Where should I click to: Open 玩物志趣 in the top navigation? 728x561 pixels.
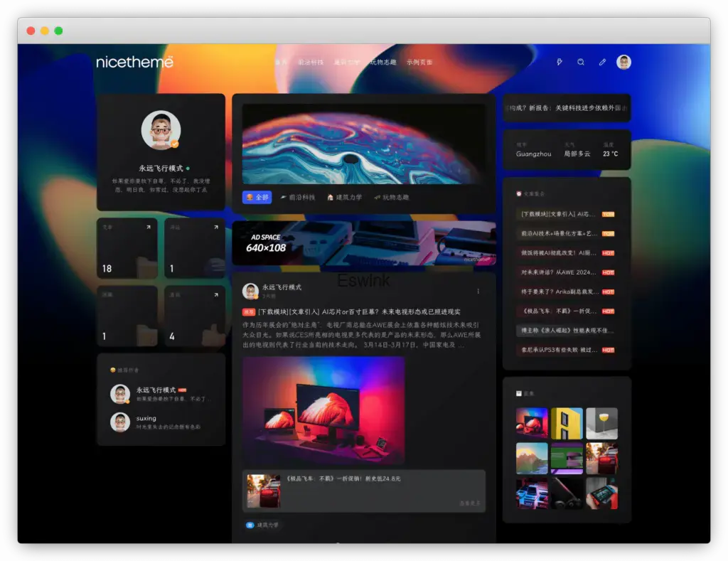tap(385, 63)
